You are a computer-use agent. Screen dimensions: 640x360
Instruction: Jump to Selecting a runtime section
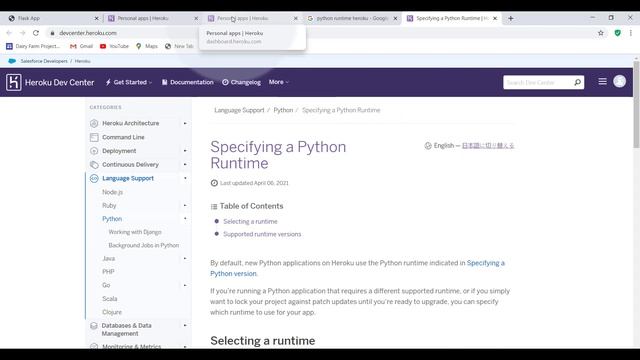250,221
